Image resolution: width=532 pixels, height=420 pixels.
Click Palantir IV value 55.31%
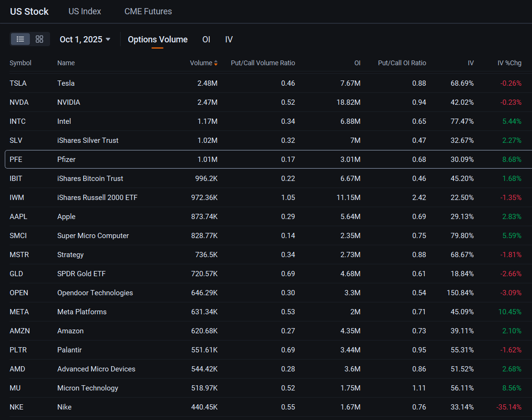pyautogui.click(x=462, y=350)
